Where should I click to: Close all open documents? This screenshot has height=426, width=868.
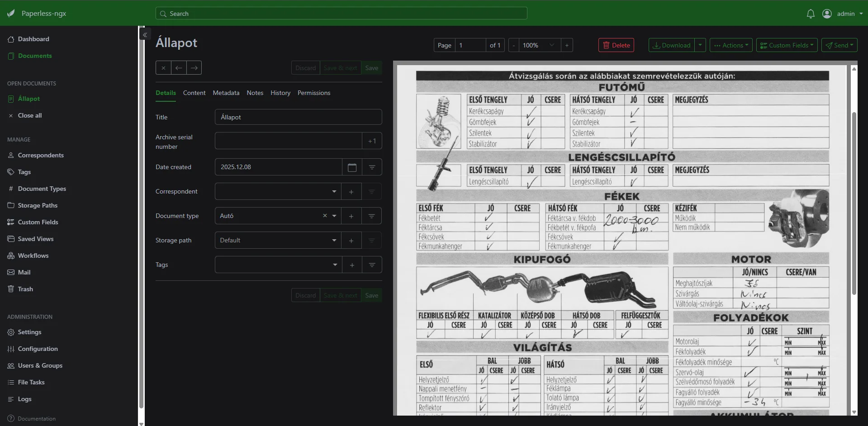(30, 115)
